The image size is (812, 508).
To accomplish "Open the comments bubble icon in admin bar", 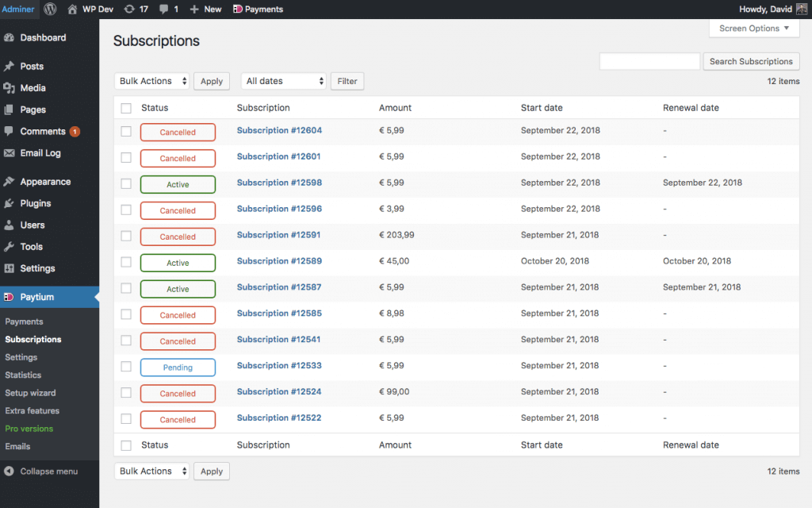I will (164, 9).
